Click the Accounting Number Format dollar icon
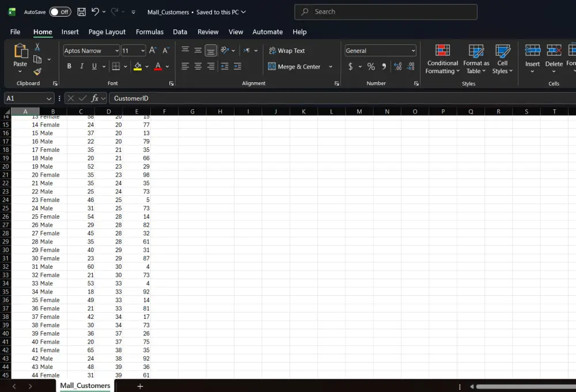 (350, 66)
